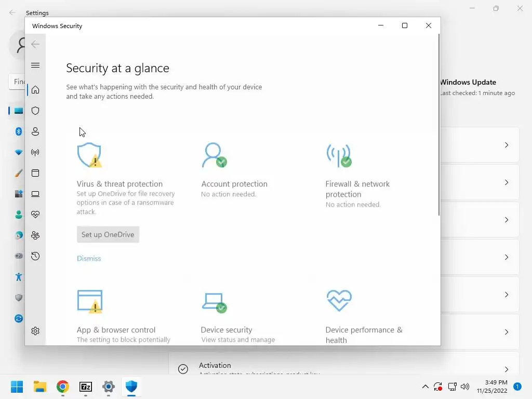Open Privacy & security shield in Settings sidebar
The height and width of the screenshot is (399, 532).
point(19,298)
